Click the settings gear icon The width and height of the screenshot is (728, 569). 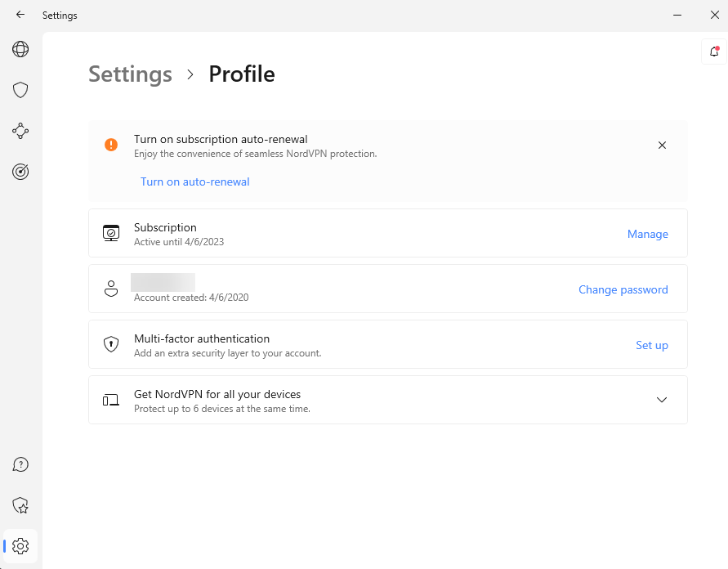20,546
